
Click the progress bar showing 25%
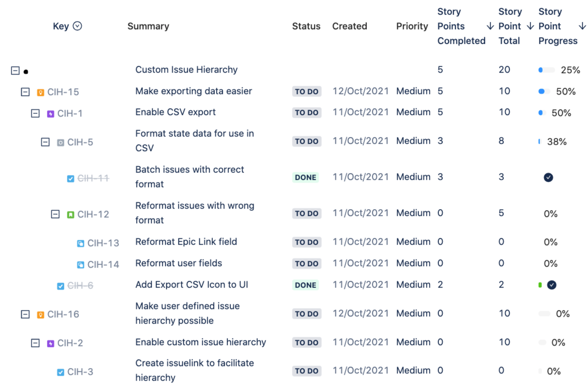pyautogui.click(x=547, y=70)
